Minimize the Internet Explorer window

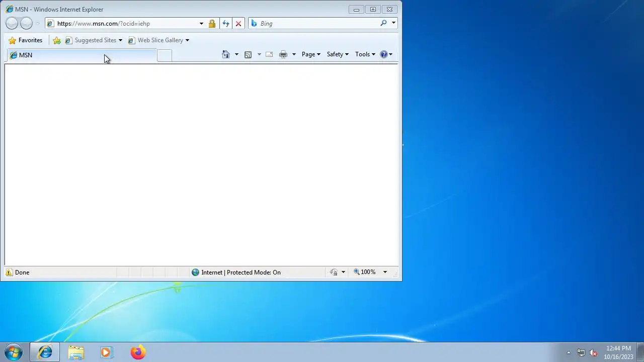pyautogui.click(x=356, y=9)
